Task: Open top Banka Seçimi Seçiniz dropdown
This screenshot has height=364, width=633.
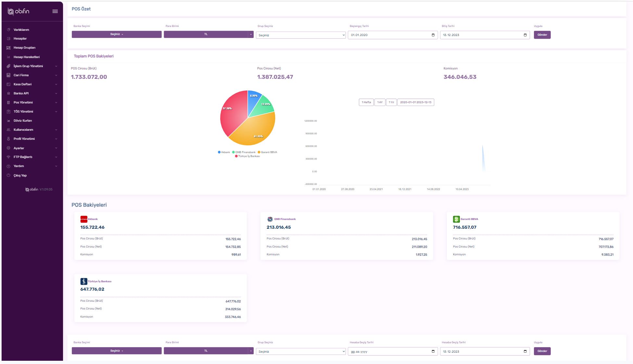Action: pyautogui.click(x=117, y=34)
